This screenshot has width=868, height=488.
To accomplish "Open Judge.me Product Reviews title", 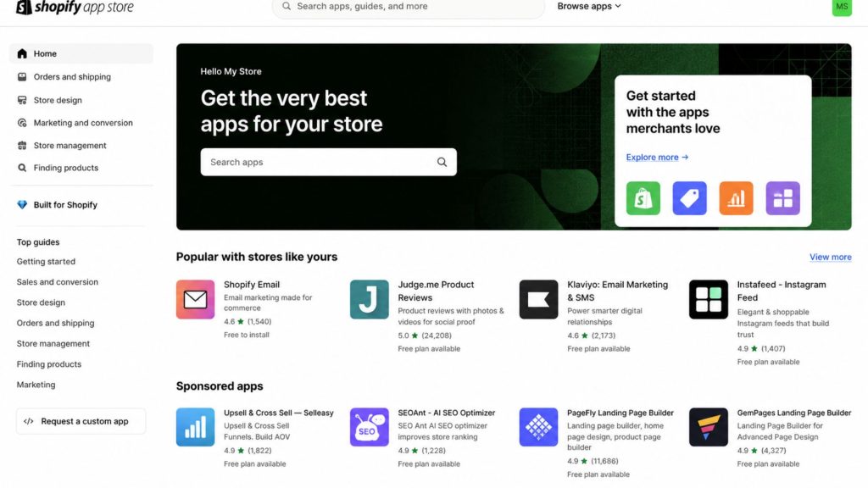I will pos(437,291).
